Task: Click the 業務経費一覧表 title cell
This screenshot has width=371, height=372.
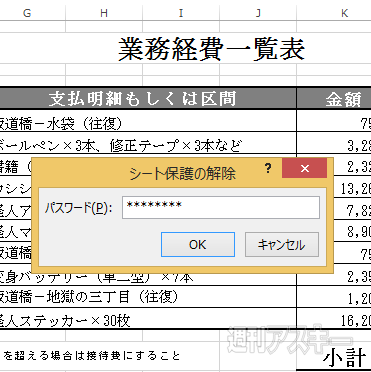Action: pos(211,49)
